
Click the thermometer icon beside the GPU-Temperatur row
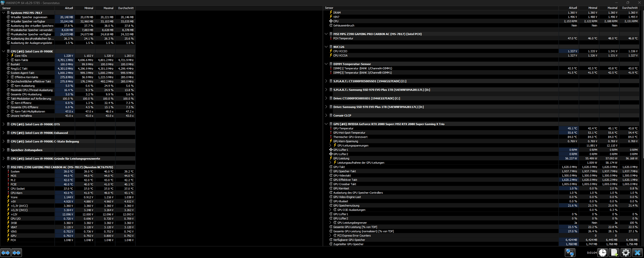pyautogui.click(x=331, y=128)
